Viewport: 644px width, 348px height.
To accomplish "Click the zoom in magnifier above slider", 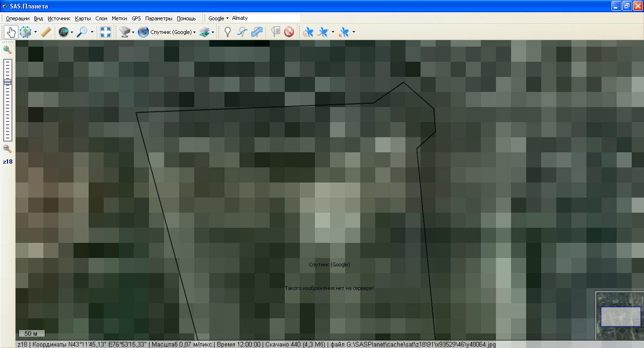I will 8,50.
